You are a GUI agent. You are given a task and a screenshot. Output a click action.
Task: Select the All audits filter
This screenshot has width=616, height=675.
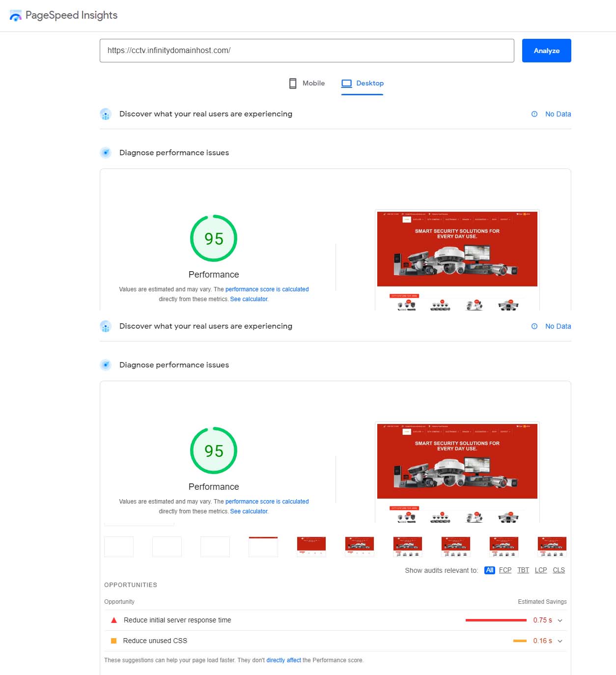pos(489,570)
